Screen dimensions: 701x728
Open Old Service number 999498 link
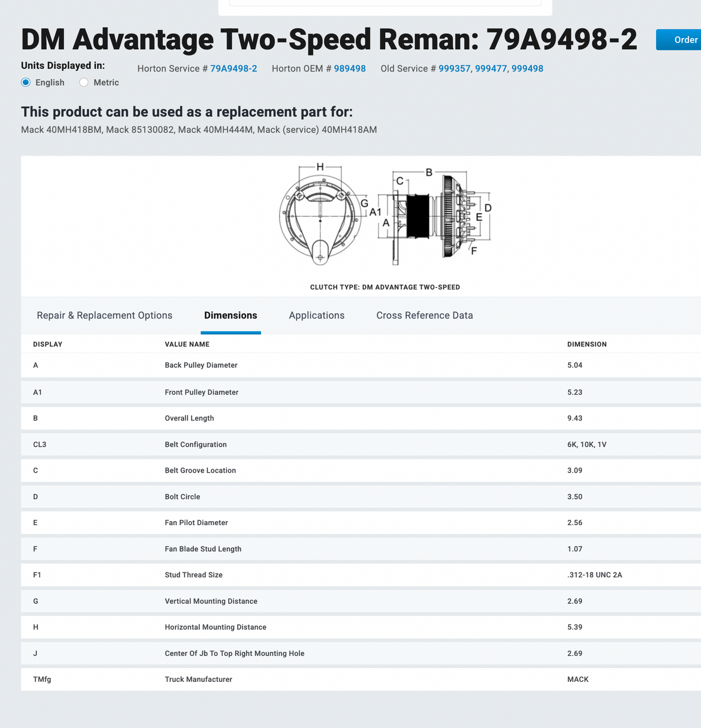[527, 69]
